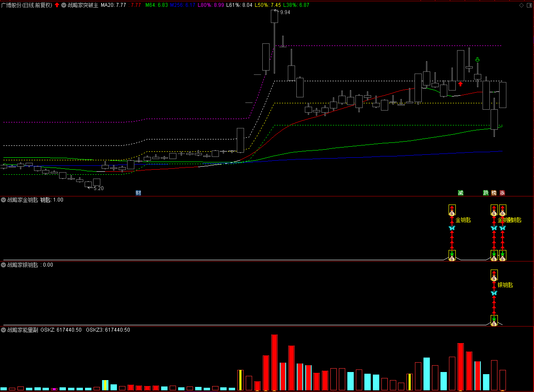Open dropdown next to 战略家突破主 indicator
Image resolution: width=534 pixels, height=392 pixels.
pyautogui.click(x=64, y=5)
